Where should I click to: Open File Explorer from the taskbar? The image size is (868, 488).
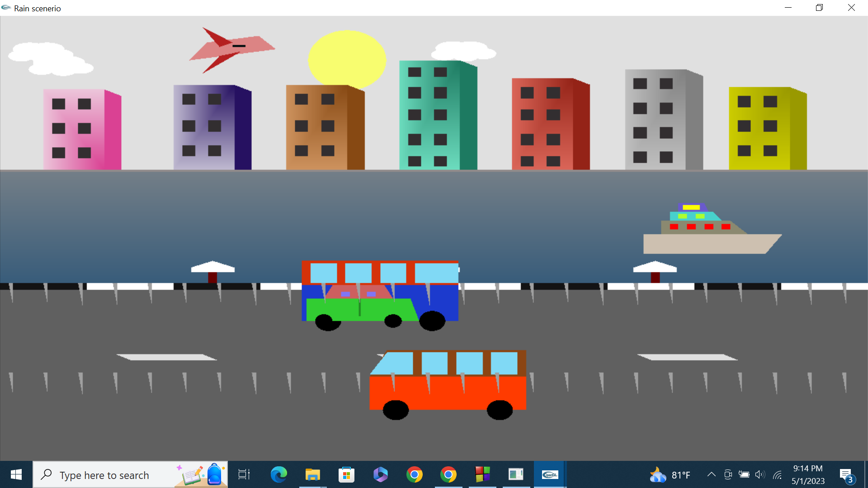pyautogui.click(x=312, y=474)
